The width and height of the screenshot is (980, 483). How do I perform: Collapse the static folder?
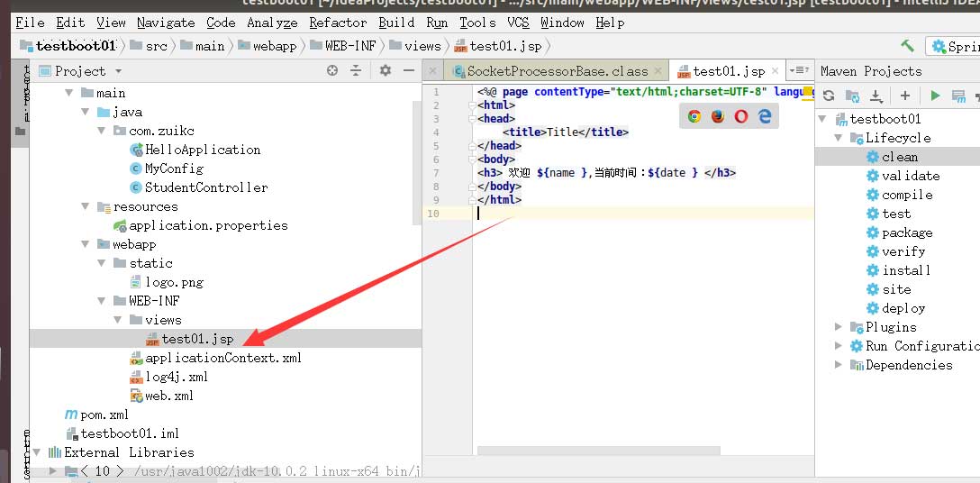101,263
